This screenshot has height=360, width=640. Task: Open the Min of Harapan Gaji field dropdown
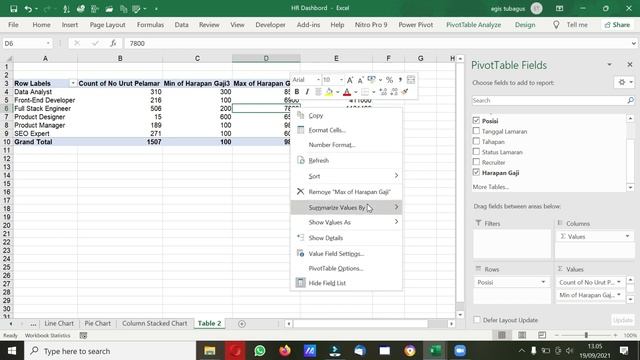tap(619, 295)
